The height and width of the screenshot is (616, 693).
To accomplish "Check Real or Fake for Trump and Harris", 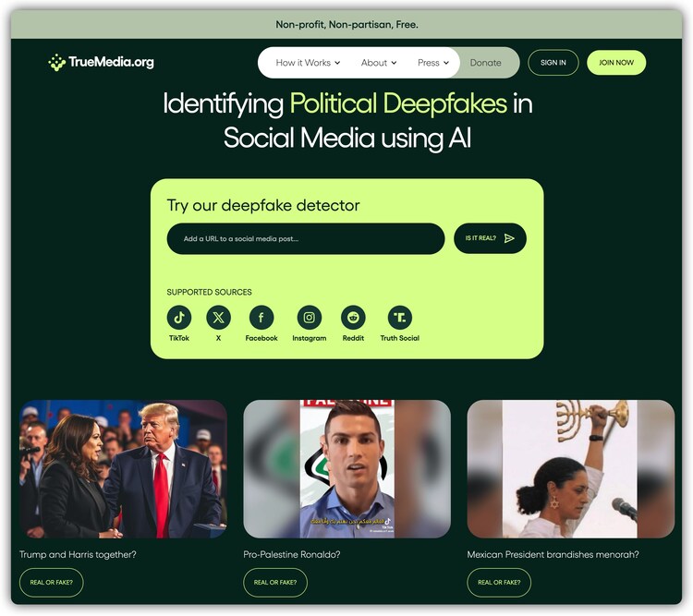I will [51, 583].
